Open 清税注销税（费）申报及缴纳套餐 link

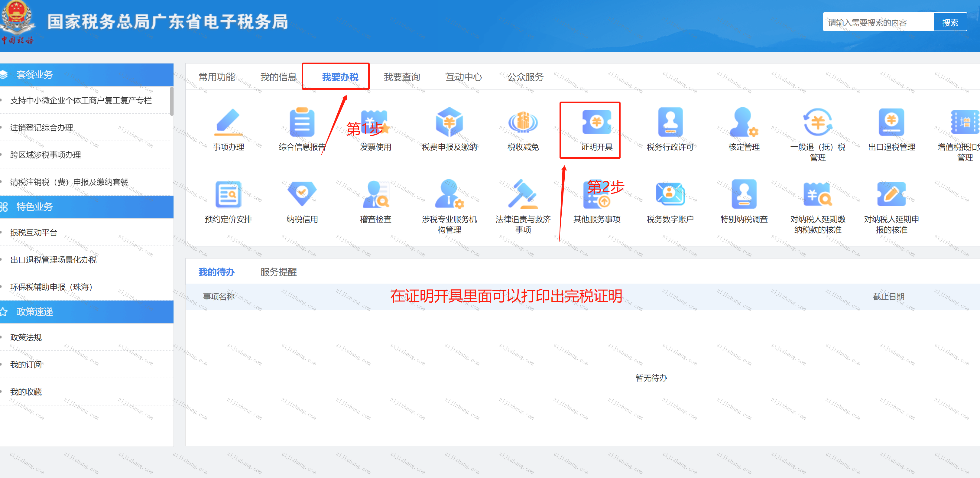click(x=69, y=182)
